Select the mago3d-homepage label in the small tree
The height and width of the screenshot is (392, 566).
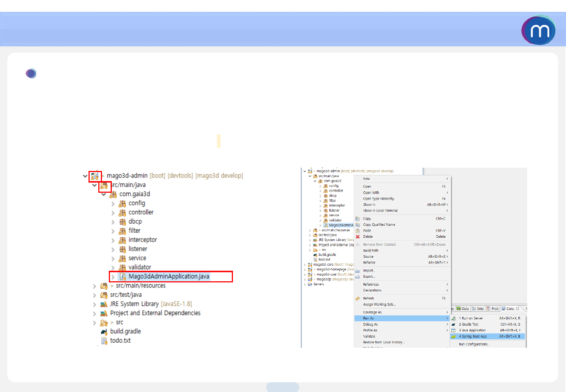pos(331,270)
